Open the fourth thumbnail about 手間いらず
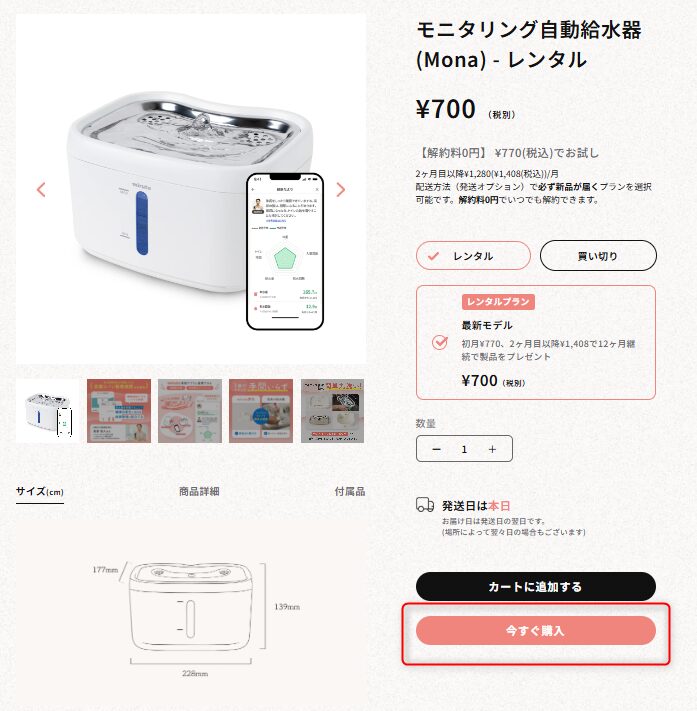 click(x=261, y=411)
